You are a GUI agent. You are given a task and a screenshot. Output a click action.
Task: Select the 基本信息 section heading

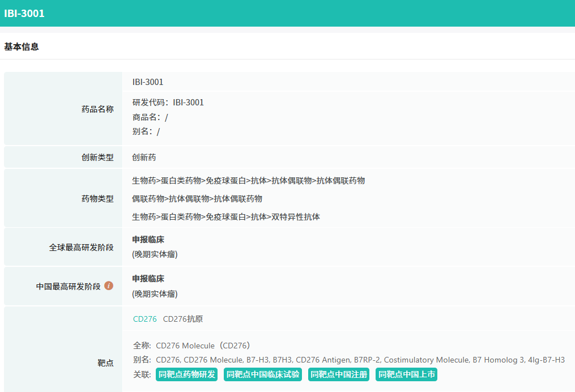pyautogui.click(x=22, y=47)
